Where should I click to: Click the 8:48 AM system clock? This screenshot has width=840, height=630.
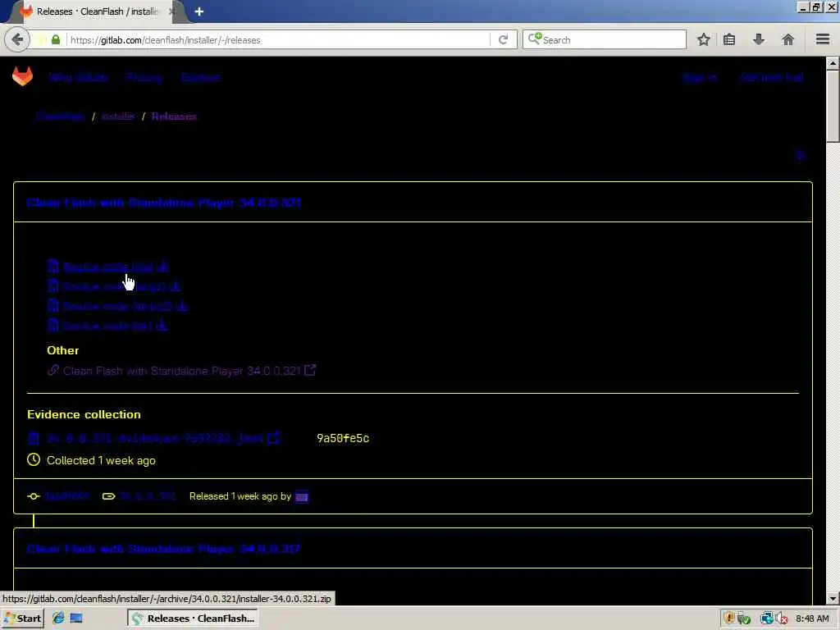pyautogui.click(x=812, y=619)
